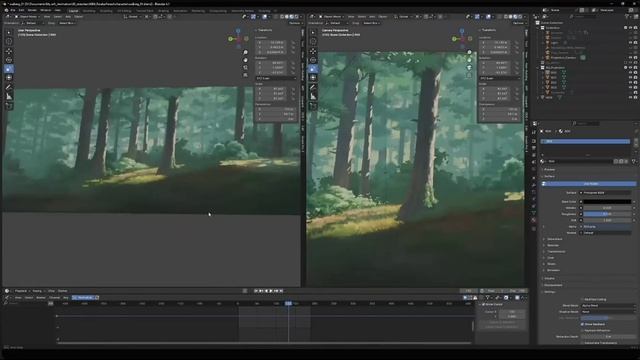Screen dimensions: 640x360
Task: Collapse the BG_Projection collection in outliner
Action: coord(539,67)
